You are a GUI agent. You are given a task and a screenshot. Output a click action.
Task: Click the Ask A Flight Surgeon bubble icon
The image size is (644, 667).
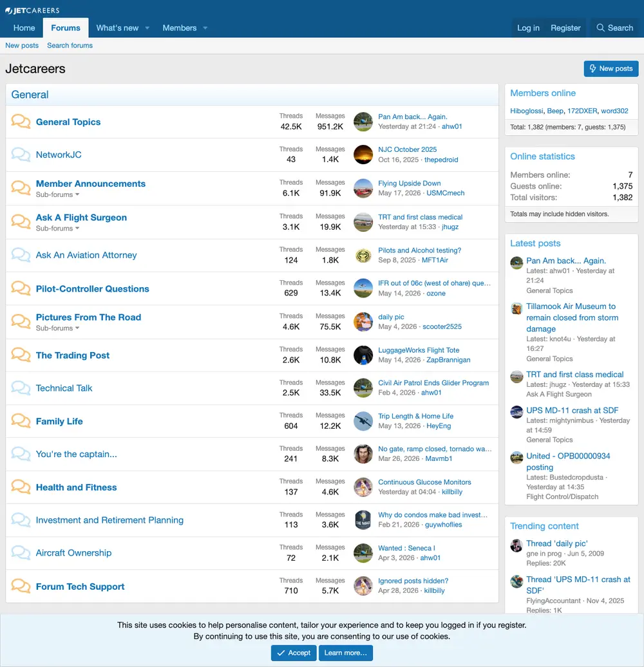tap(21, 221)
